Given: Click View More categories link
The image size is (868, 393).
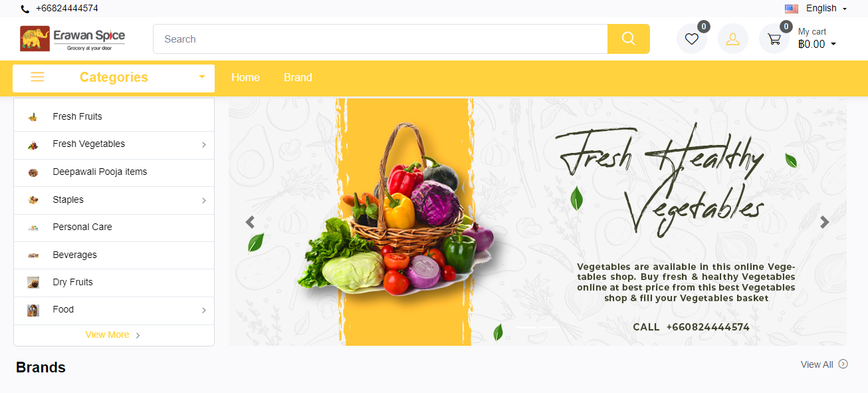Looking at the screenshot, I should coord(113,335).
